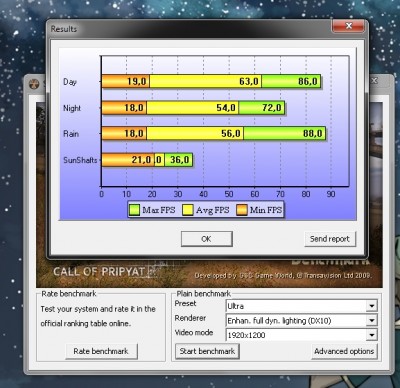Click the Day row label
Screen dimensions: 400x388
click(x=70, y=82)
